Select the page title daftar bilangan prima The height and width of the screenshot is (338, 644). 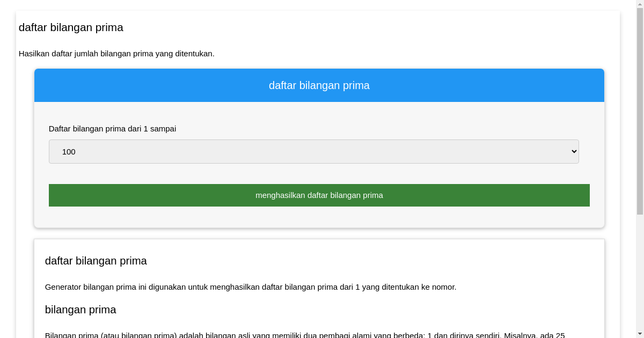(71, 27)
